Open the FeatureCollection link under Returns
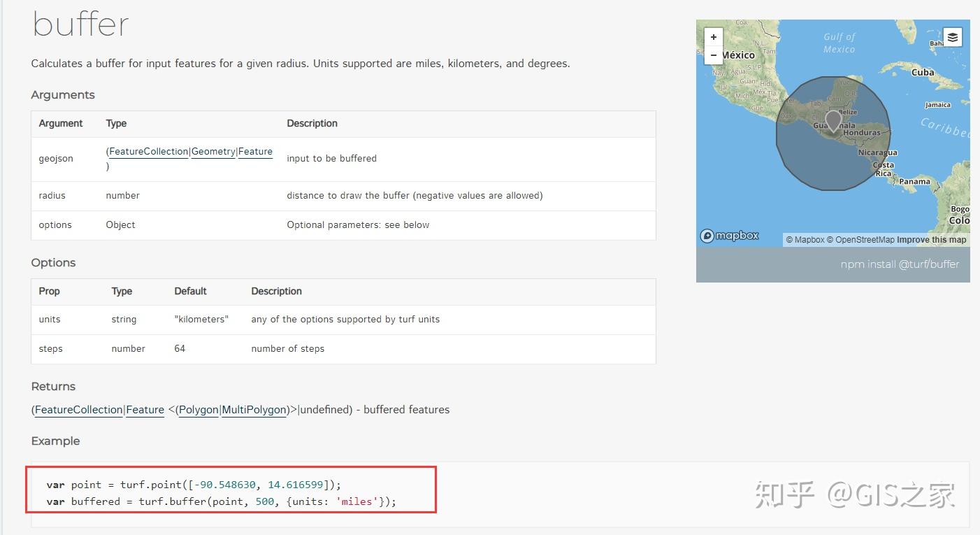 [x=78, y=410]
